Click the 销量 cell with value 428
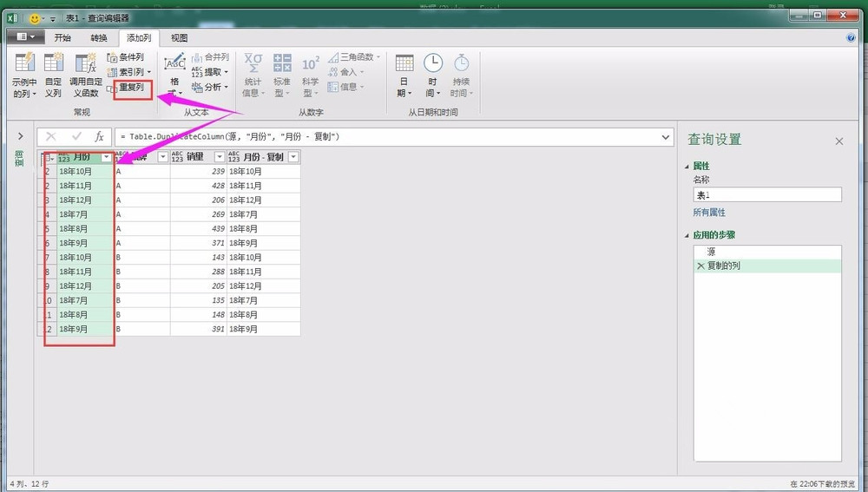This screenshot has width=868, height=492. tap(198, 186)
